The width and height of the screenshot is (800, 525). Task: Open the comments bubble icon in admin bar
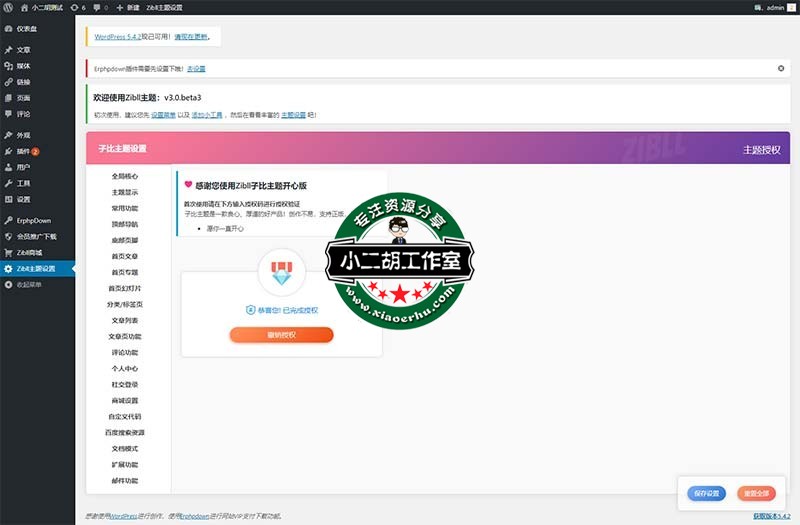(101, 7)
